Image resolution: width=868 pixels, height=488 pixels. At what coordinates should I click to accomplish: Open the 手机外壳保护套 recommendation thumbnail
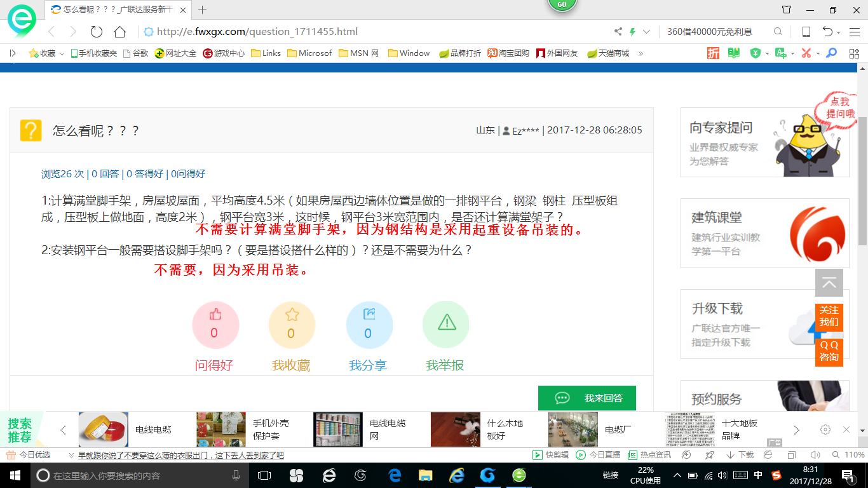[x=221, y=430]
